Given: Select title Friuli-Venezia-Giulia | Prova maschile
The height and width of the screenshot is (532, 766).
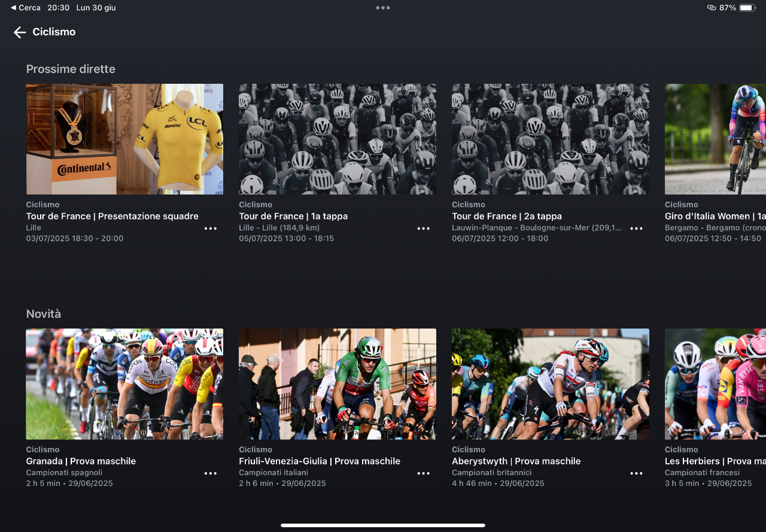Looking at the screenshot, I should (320, 461).
